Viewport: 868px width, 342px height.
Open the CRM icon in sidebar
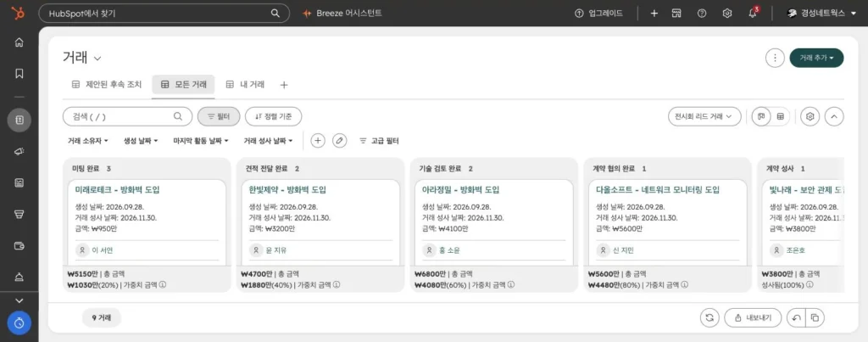coord(19,120)
